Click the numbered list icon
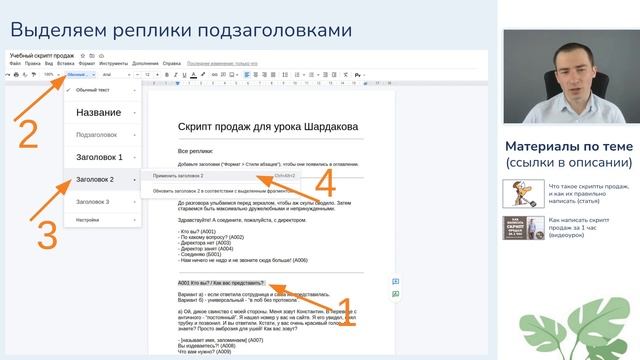The width and height of the screenshot is (640, 360). pyautogui.click(x=297, y=75)
